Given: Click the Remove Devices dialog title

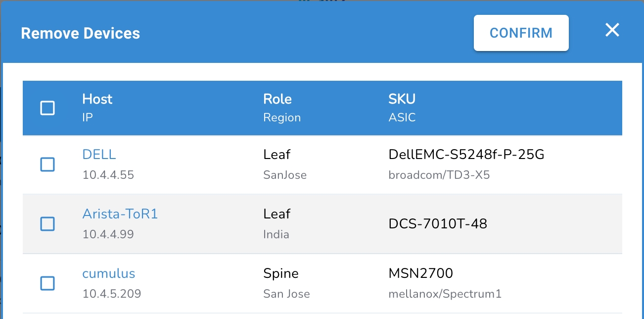Looking at the screenshot, I should tap(80, 33).
